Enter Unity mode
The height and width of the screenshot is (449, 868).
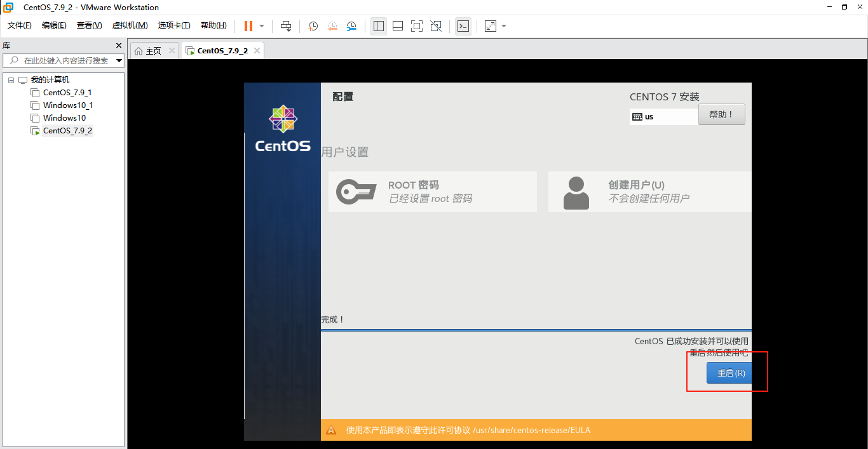436,26
